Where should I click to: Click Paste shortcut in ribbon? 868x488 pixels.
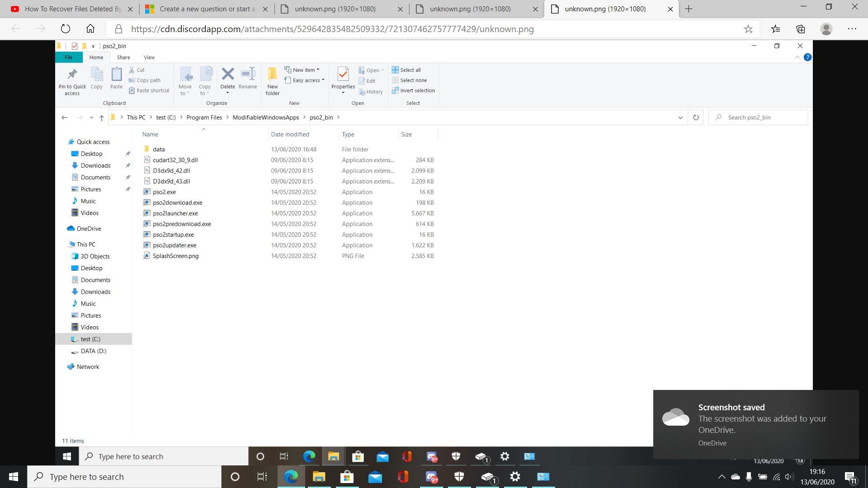pyautogui.click(x=149, y=91)
